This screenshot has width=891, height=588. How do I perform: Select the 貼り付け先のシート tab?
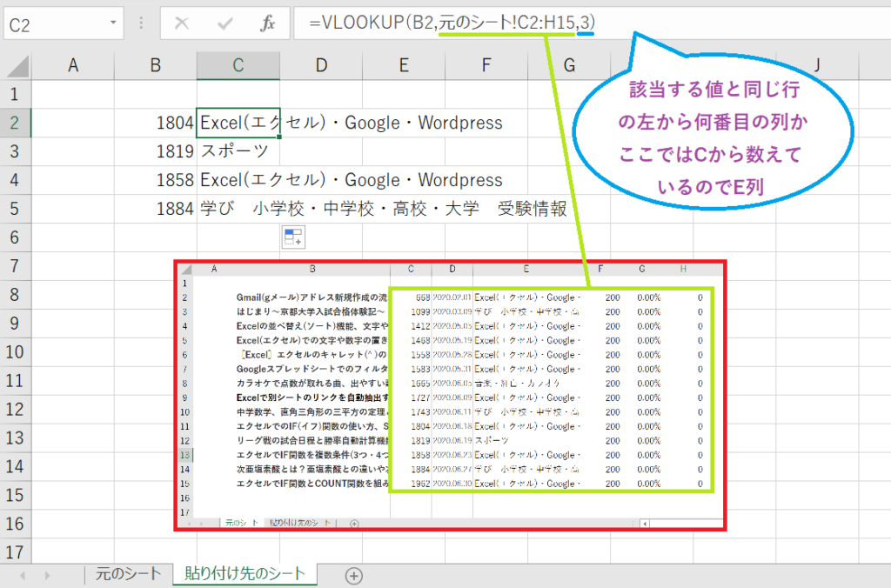(244, 576)
